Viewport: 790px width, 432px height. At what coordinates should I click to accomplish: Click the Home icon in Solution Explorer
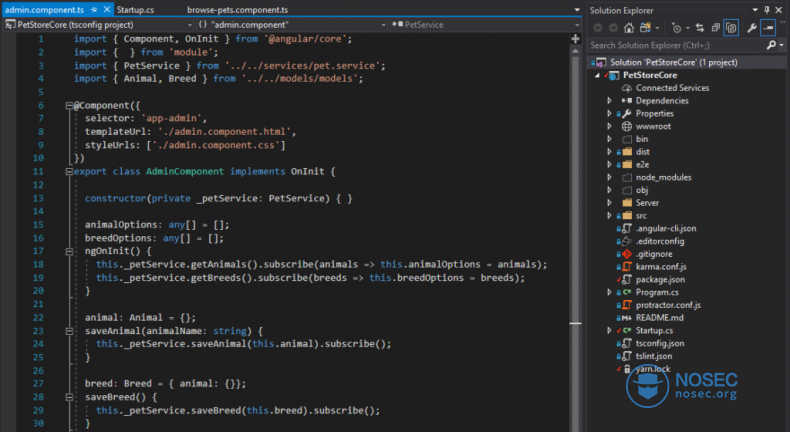pos(629,28)
